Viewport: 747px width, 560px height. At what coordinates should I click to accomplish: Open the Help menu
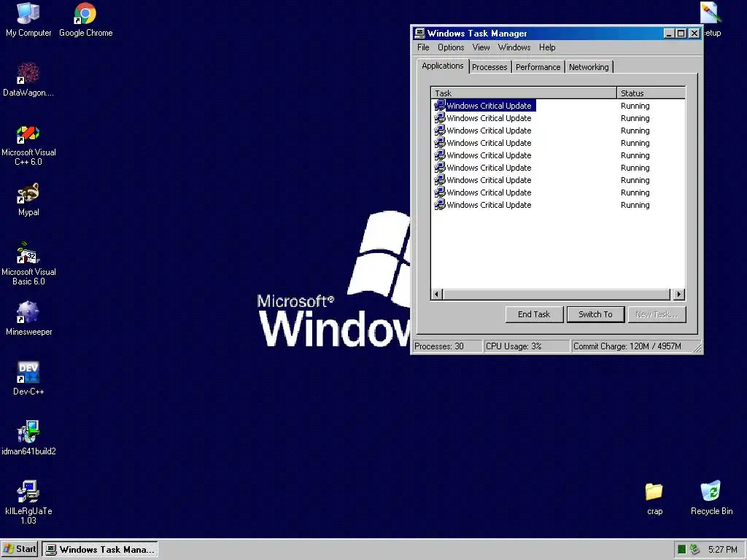[547, 47]
